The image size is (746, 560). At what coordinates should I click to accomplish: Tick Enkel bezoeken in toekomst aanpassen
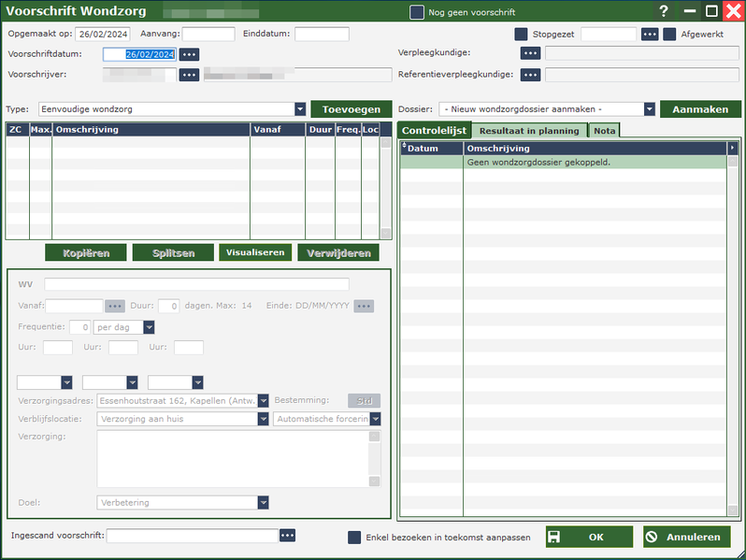pos(354,538)
